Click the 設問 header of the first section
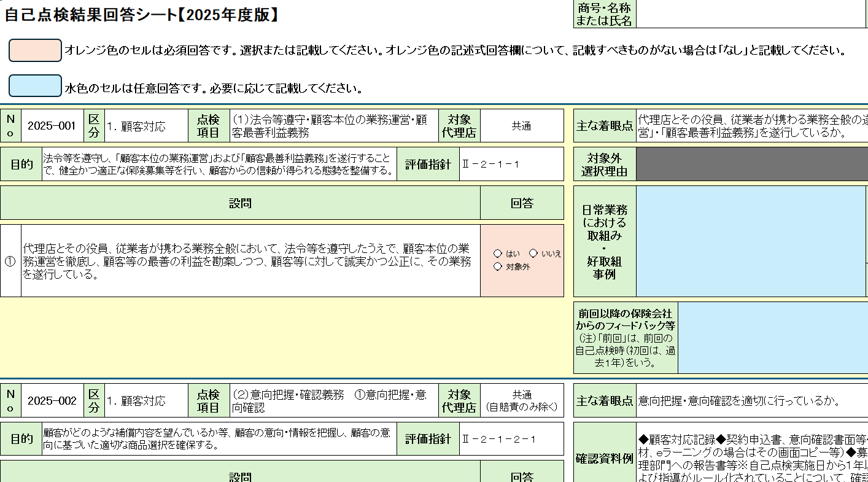The image size is (868, 482). pos(240,203)
